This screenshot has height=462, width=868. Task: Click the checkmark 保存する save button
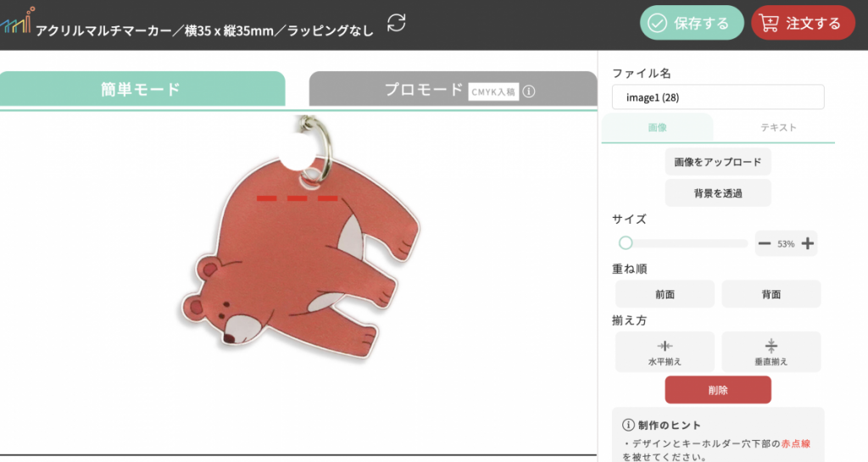[x=692, y=23]
